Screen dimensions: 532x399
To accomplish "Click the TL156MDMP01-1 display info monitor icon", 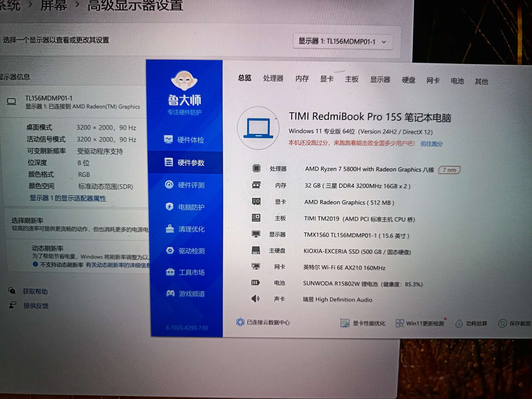I will coord(11,101).
